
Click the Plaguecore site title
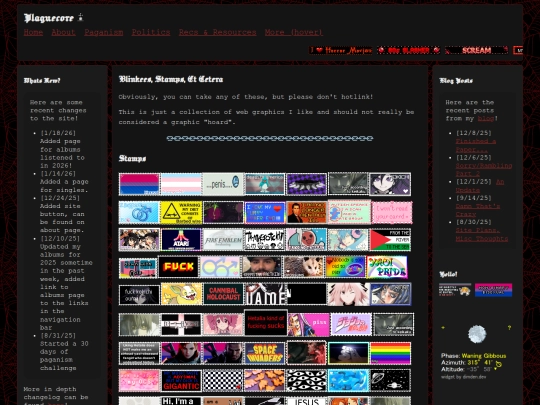click(x=49, y=18)
